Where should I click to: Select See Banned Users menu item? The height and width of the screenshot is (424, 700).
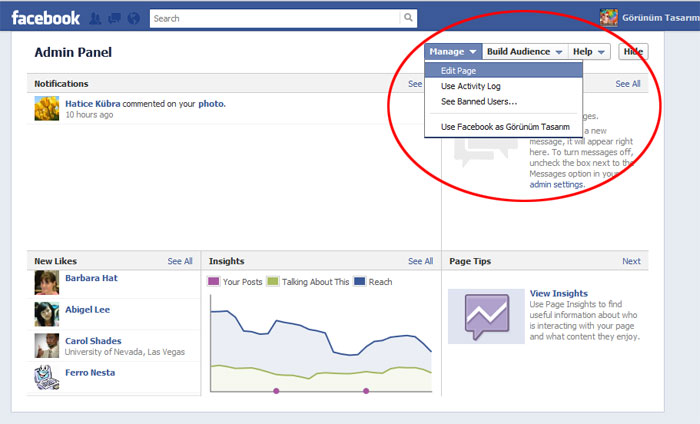504,102
